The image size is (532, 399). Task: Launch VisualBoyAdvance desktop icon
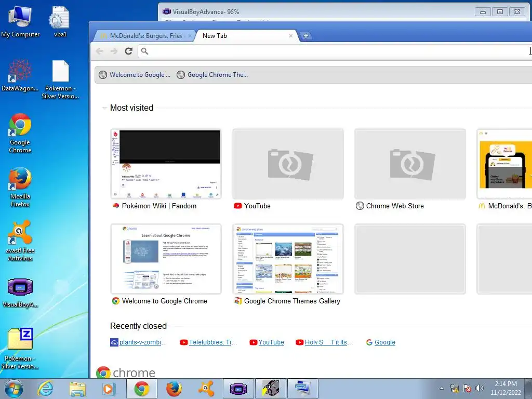click(20, 292)
